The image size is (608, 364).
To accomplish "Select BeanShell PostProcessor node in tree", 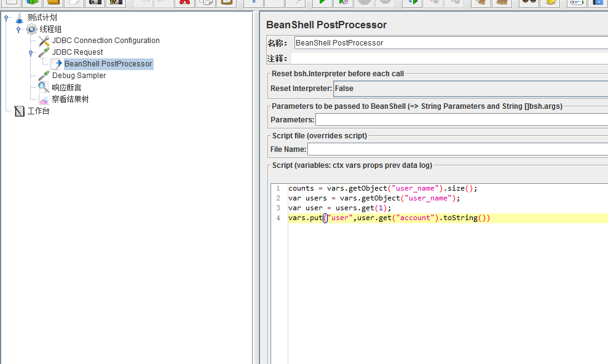I will coord(108,64).
